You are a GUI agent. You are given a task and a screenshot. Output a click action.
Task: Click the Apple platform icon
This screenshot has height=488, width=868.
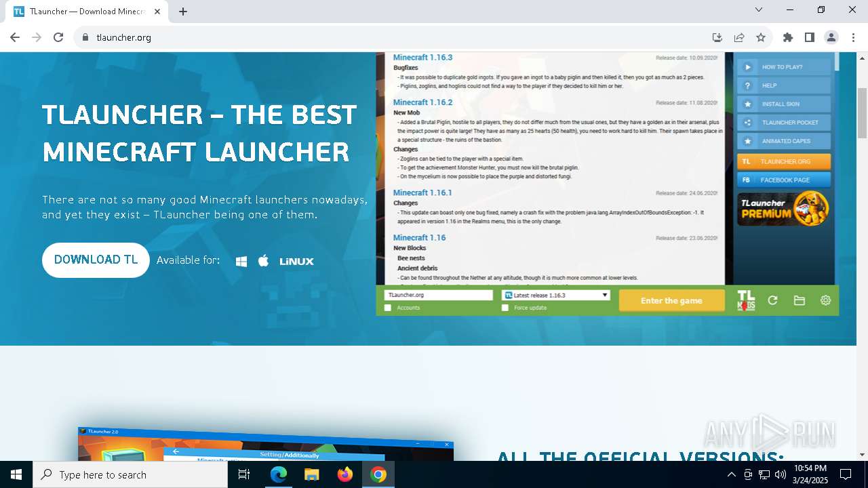tap(264, 260)
